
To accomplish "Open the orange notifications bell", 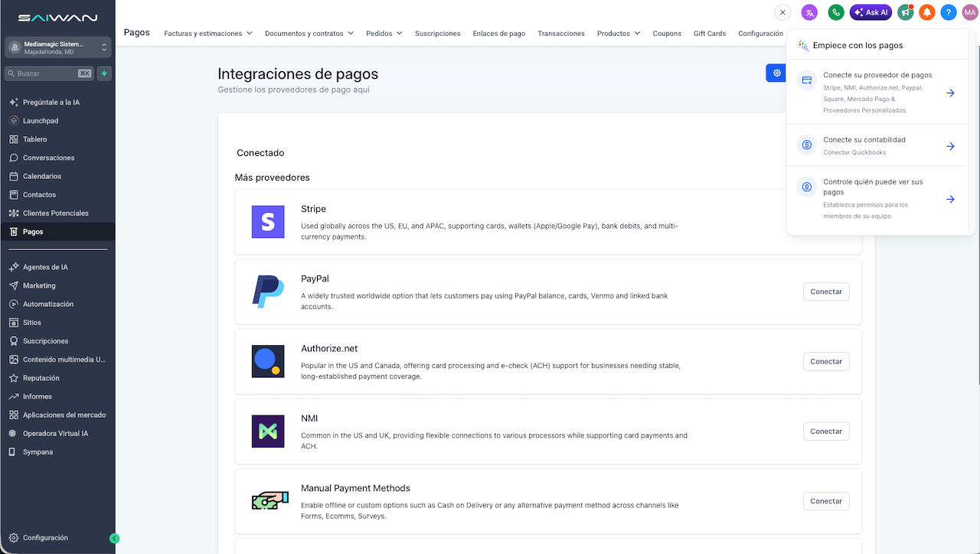I will point(927,12).
